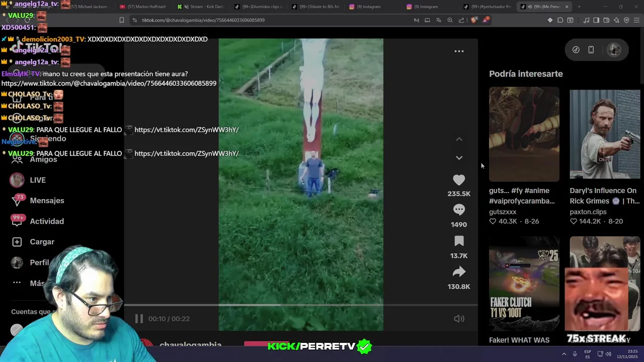Click the phone icon at top right
The width and height of the screenshot is (644, 362).
(591, 50)
